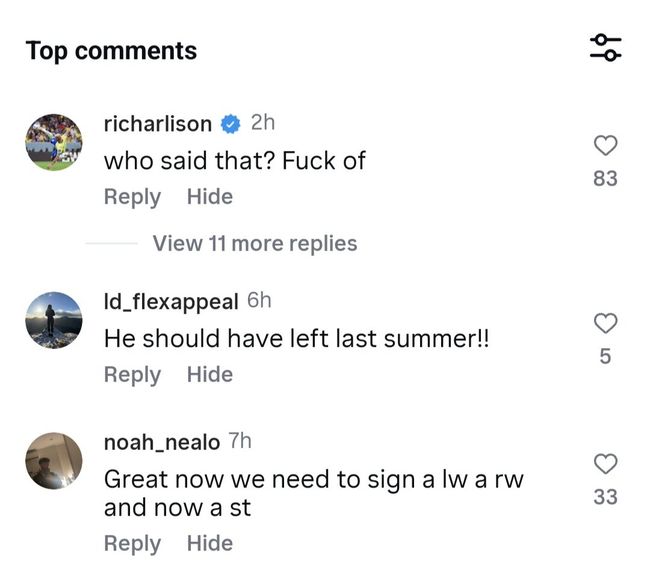
Task: Reply to richarlison's comment
Action: pos(132,197)
